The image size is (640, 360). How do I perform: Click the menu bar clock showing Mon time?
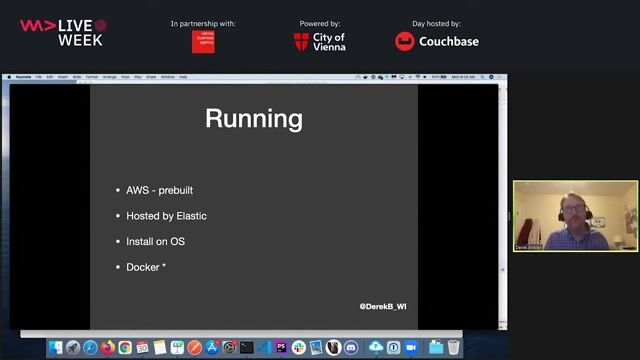coord(463,77)
